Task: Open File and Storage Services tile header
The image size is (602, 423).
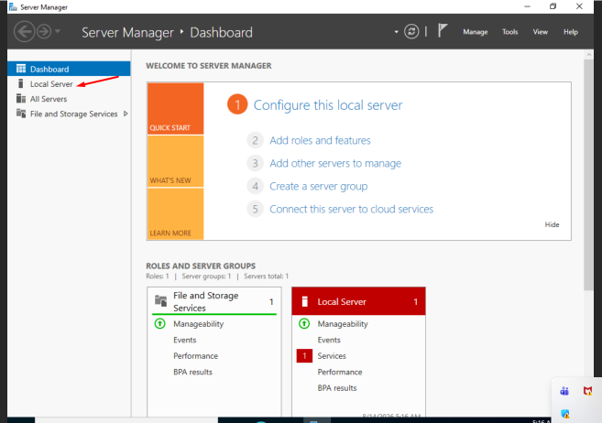Action: coord(214,301)
